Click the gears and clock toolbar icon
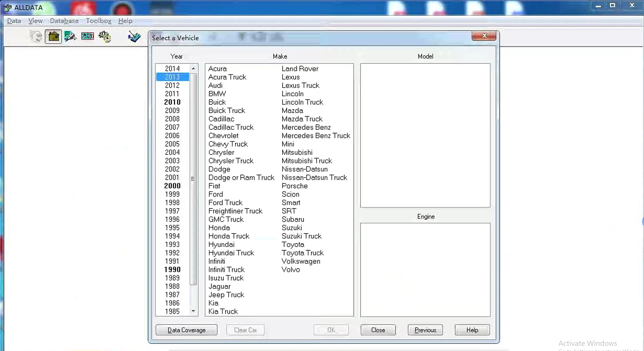Screen dimensions: 644x351 [x=105, y=37]
